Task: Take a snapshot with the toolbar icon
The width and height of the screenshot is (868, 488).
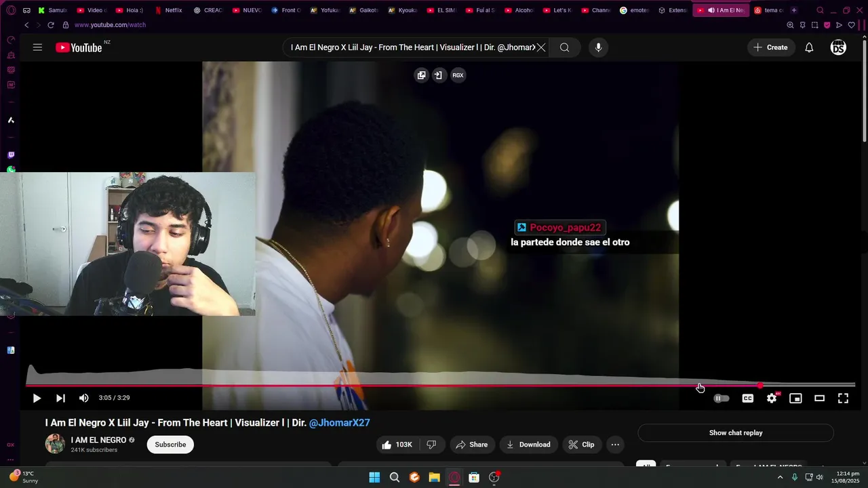Action: [x=814, y=25]
